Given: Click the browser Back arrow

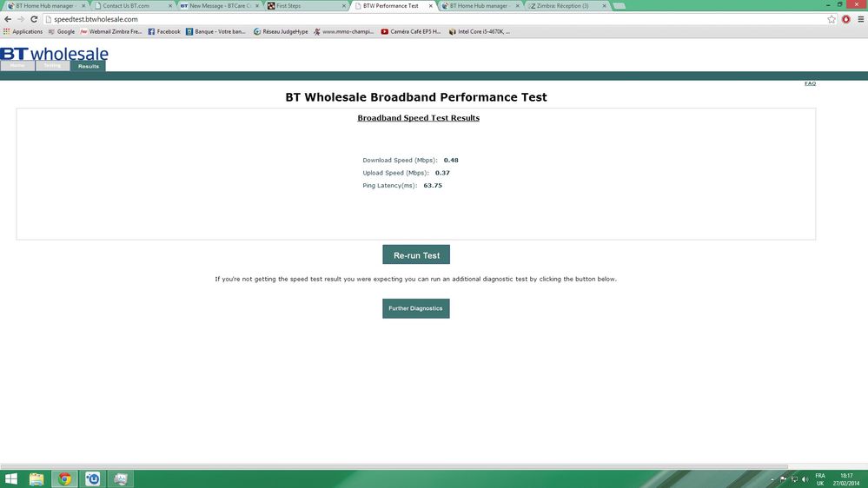Looking at the screenshot, I should (8, 19).
